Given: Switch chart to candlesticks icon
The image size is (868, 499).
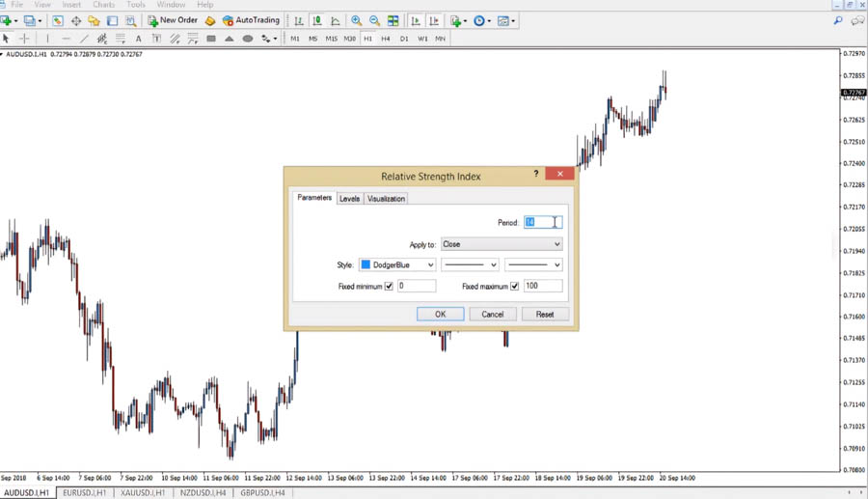Looking at the screenshot, I should [x=317, y=20].
